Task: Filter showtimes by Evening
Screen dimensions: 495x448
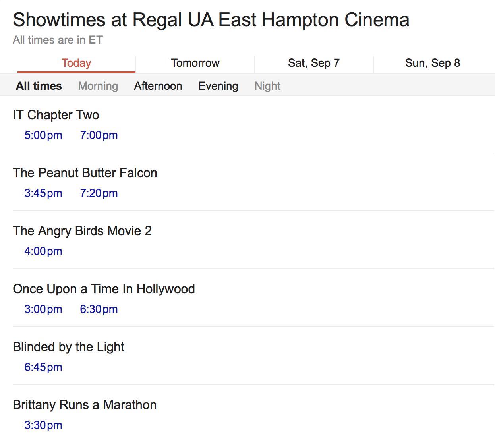Action: pyautogui.click(x=218, y=86)
